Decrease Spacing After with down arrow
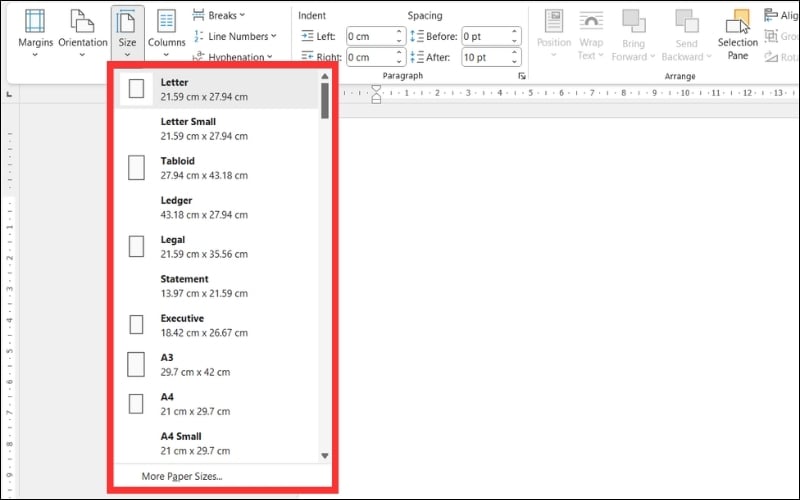This screenshot has width=800, height=500. coord(515,62)
